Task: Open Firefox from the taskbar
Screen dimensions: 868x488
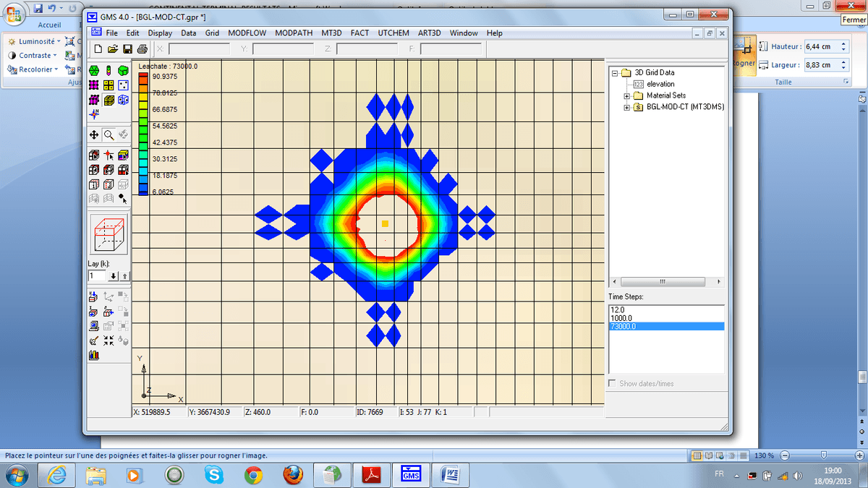Action: pos(292,475)
